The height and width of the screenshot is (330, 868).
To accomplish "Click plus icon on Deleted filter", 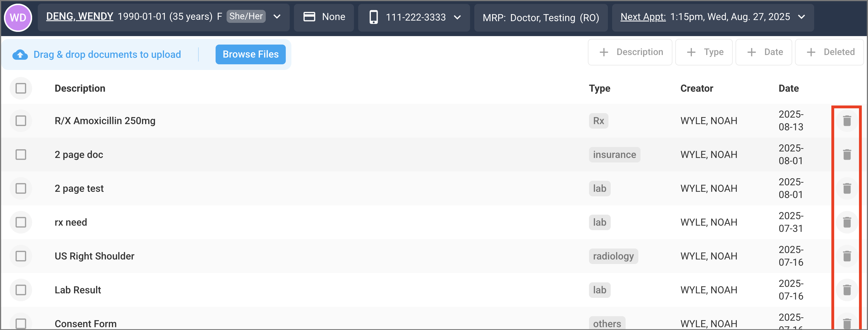I will pyautogui.click(x=811, y=52).
